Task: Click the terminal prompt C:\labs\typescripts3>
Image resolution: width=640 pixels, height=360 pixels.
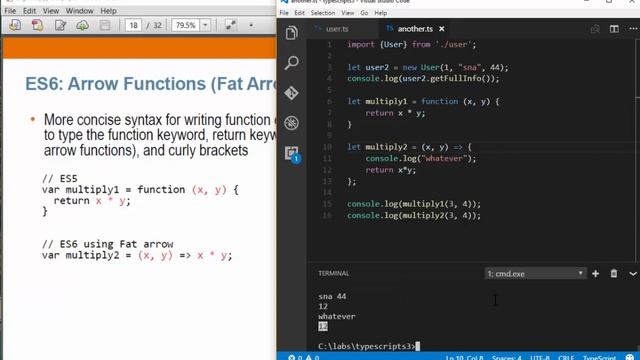Action: click(367, 346)
